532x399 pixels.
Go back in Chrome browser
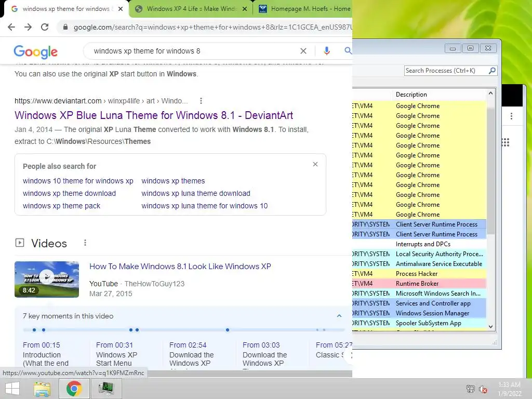[11, 27]
